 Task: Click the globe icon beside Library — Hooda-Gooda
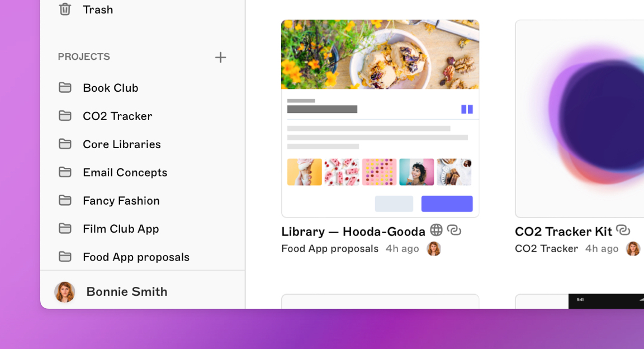point(436,230)
